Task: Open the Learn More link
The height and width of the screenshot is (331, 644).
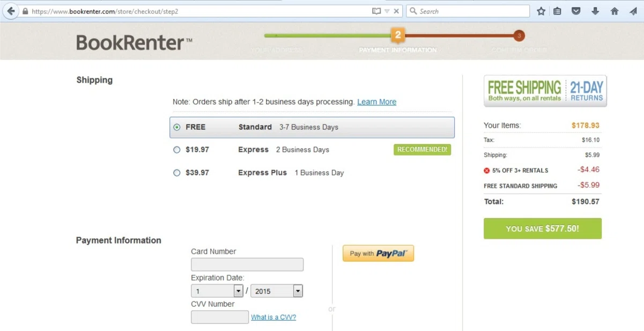Action: click(x=376, y=102)
